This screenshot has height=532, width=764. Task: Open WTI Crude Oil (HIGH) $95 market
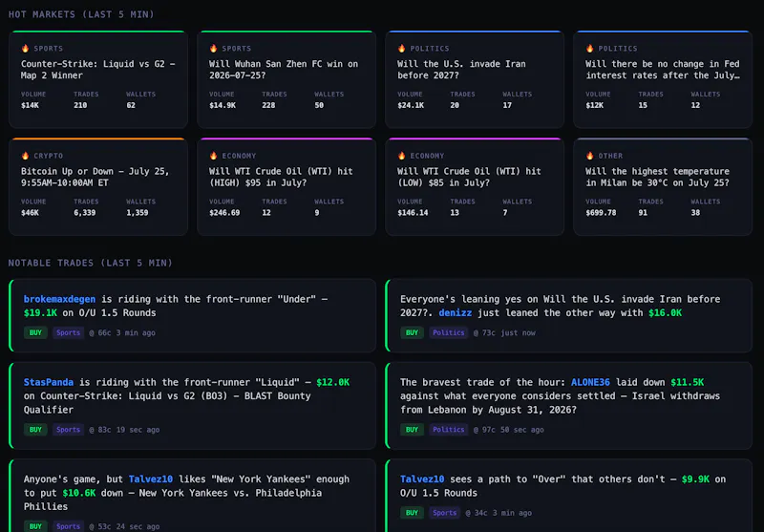click(286, 186)
